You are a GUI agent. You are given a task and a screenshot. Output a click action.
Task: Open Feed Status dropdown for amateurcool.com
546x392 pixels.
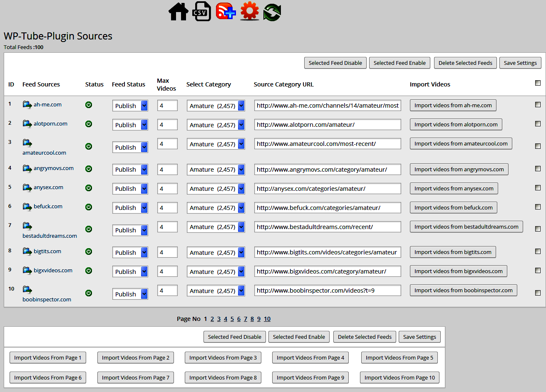point(130,147)
